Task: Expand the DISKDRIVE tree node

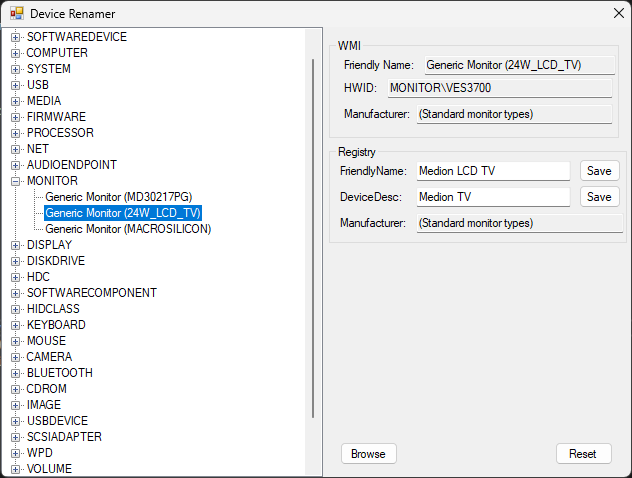Action: click(x=15, y=261)
